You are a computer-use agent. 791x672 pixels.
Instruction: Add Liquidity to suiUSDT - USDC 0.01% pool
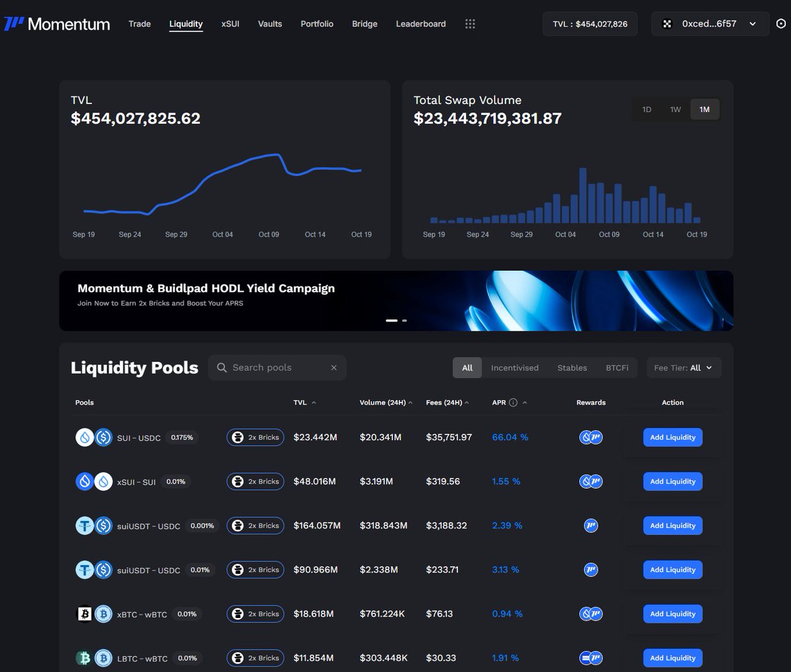point(673,570)
